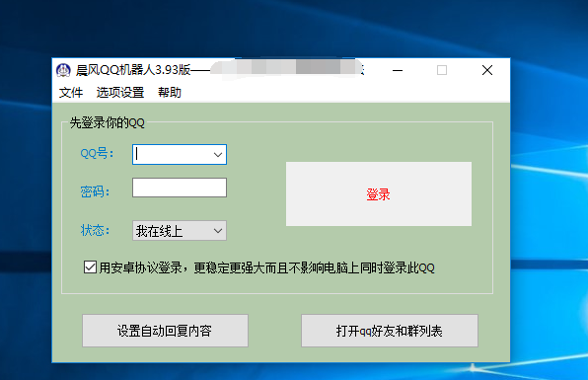Screen dimensions: 588x380
Task: Click 设置自动回复内容 button
Action: [165, 331]
